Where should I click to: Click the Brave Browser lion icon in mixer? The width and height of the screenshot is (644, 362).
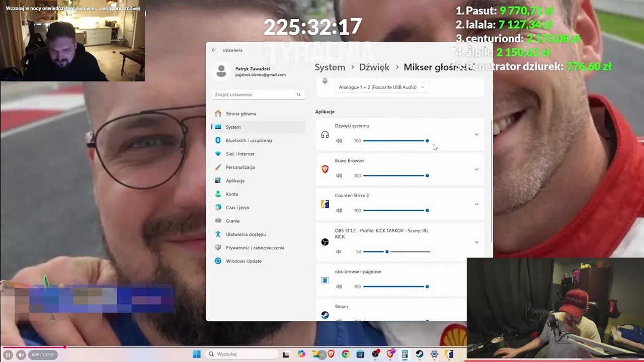325,169
